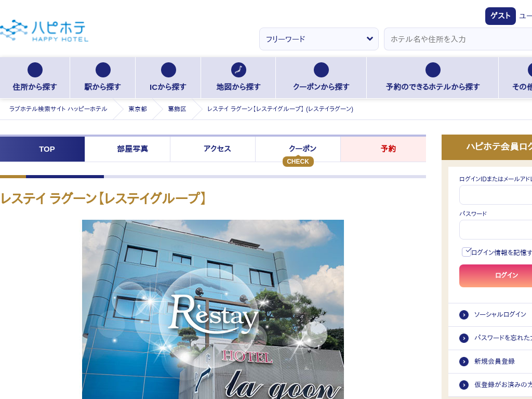Toggle the ログイン情報を記憶する checkbox
Image resolution: width=532 pixels, height=399 pixels.
[467, 252]
